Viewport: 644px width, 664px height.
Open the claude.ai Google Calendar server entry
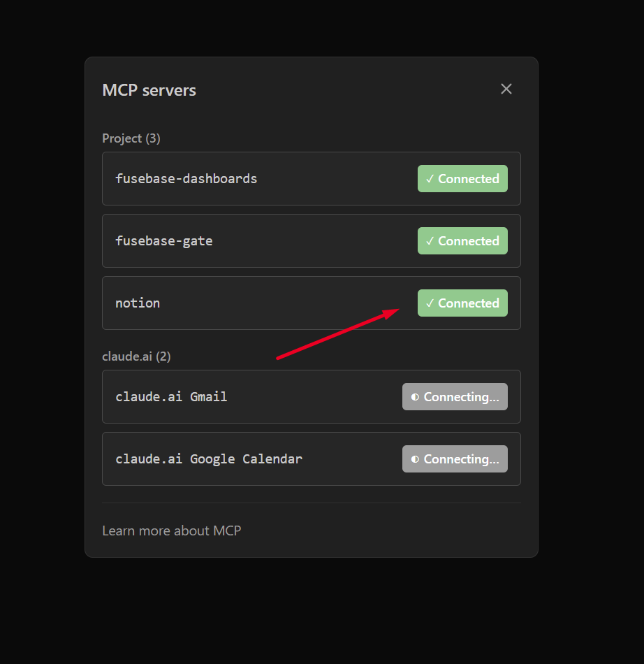pyautogui.click(x=209, y=459)
